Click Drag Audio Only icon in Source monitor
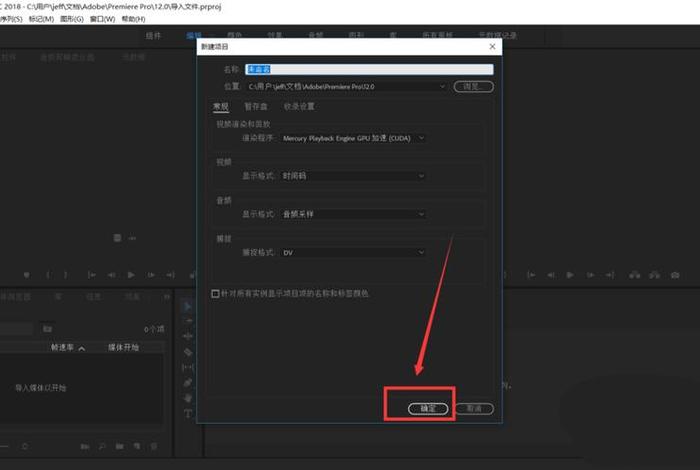 (132, 238)
